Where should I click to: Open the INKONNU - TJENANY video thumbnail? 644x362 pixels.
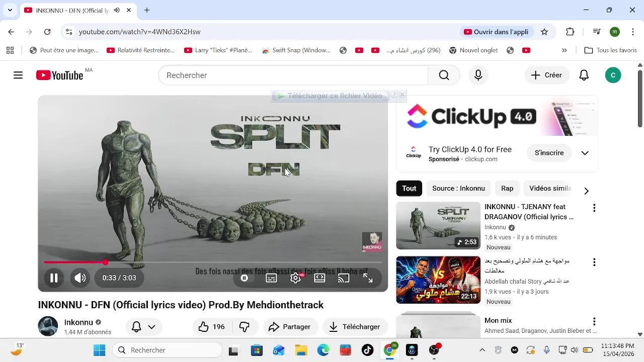(x=438, y=226)
